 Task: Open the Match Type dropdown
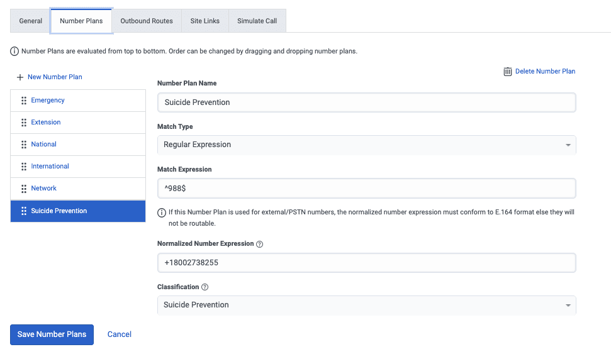click(366, 145)
